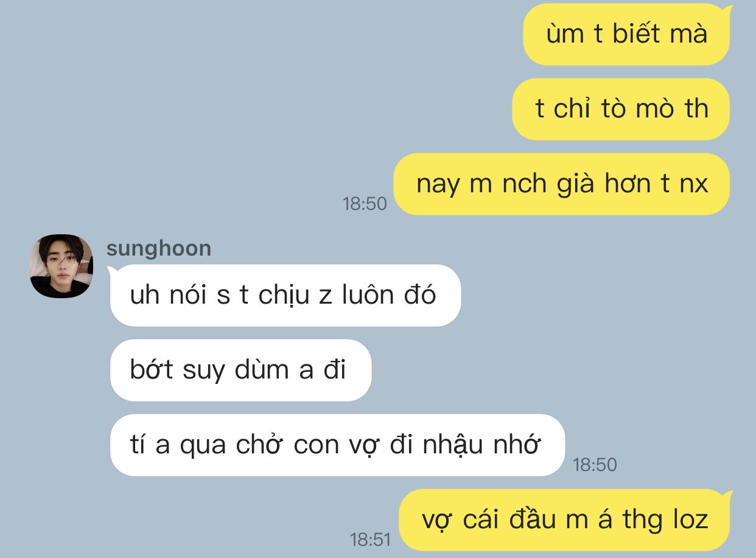Click the 18:50 timestamp beside the yellow bubble
The image size is (756, 558).
365,204
